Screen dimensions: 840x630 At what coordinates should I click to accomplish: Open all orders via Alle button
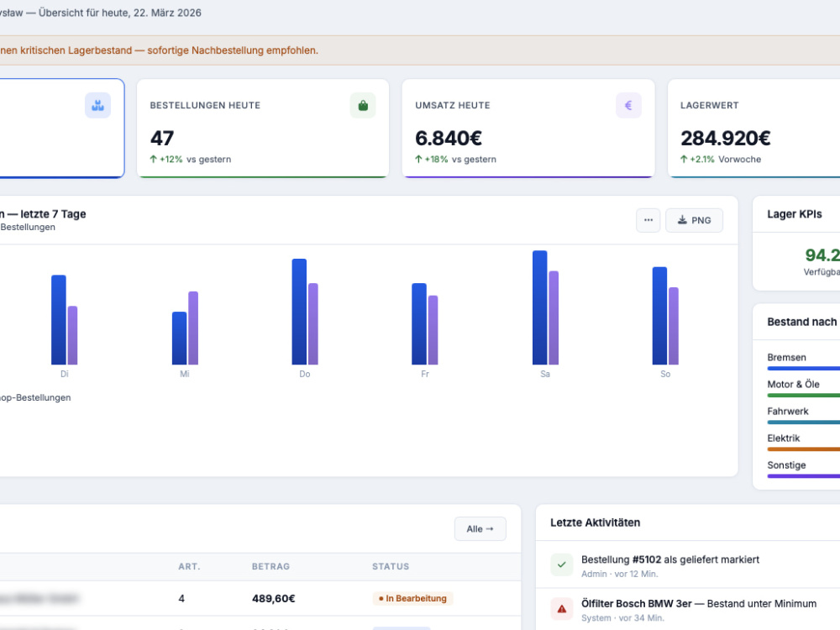click(480, 528)
